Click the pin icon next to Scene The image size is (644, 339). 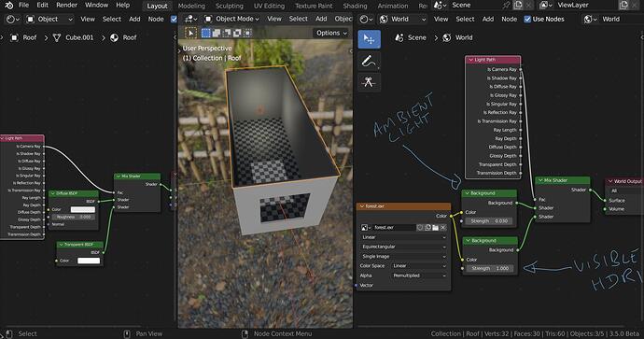click(x=506, y=6)
